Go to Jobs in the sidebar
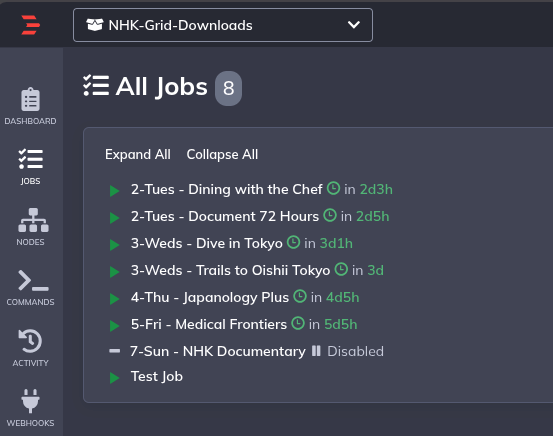Viewport: 553px width, 436px height. point(30,167)
